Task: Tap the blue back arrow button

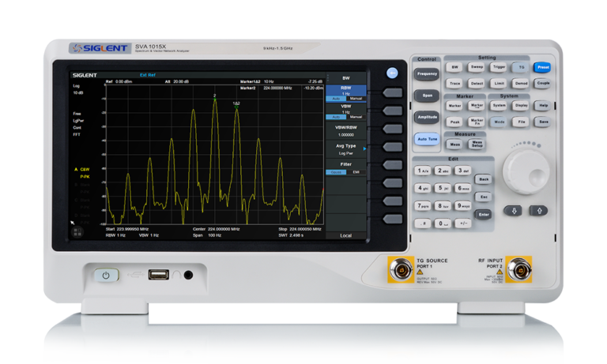Action: [391, 73]
